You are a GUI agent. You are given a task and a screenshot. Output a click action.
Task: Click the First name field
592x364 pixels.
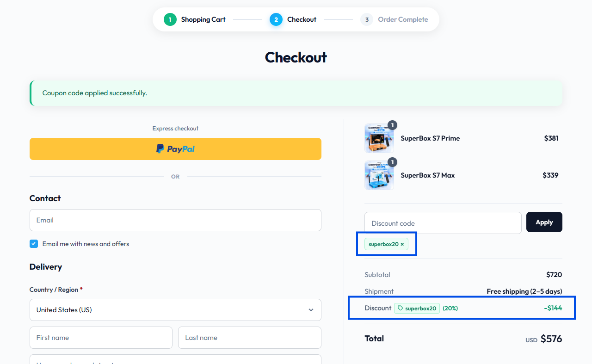point(101,338)
